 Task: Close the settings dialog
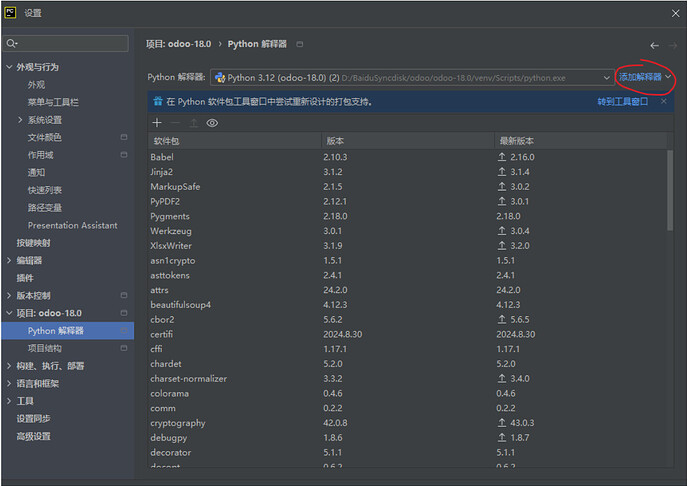pos(675,13)
